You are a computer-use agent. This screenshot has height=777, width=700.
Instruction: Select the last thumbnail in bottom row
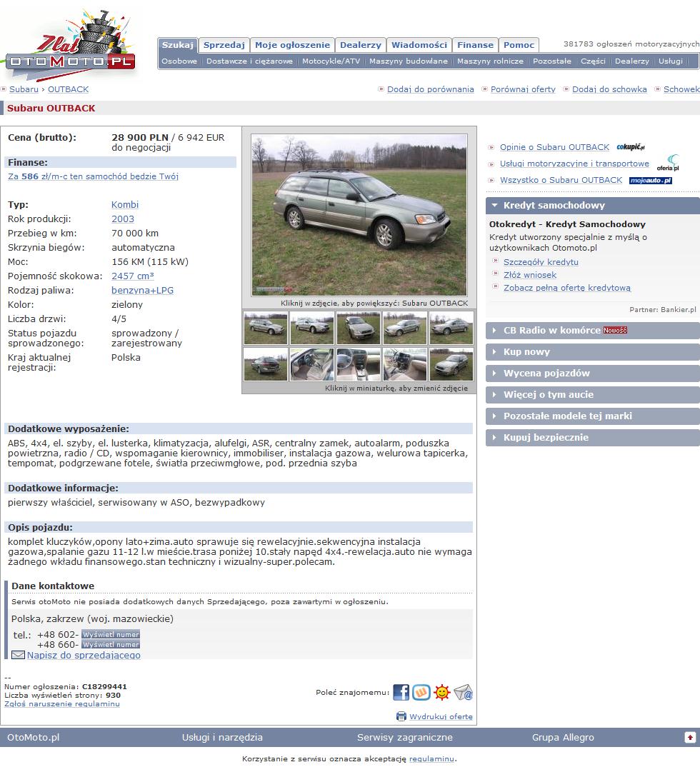[x=451, y=364]
